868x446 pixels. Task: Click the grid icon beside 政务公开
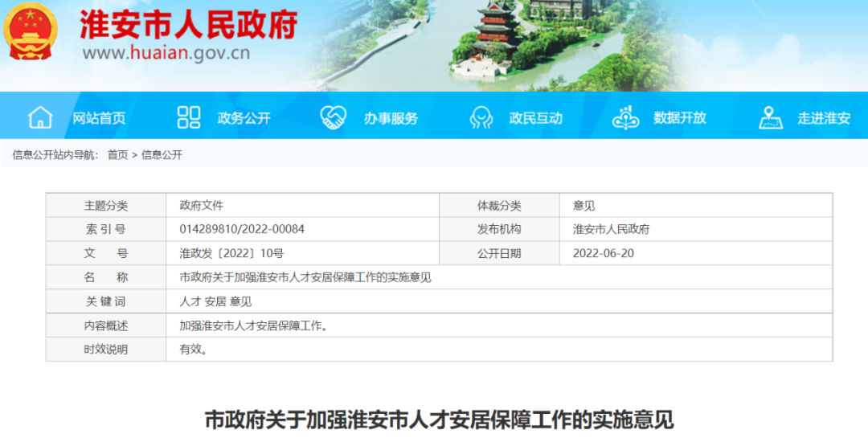pos(189,117)
